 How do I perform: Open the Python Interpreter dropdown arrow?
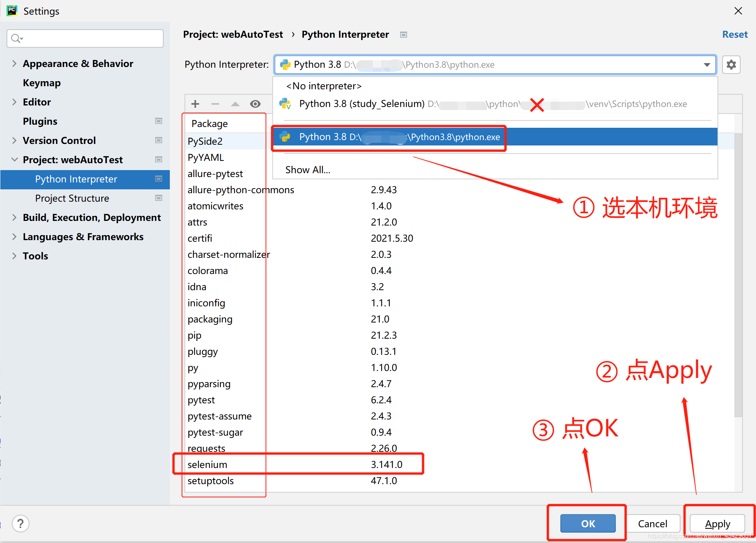coord(707,65)
